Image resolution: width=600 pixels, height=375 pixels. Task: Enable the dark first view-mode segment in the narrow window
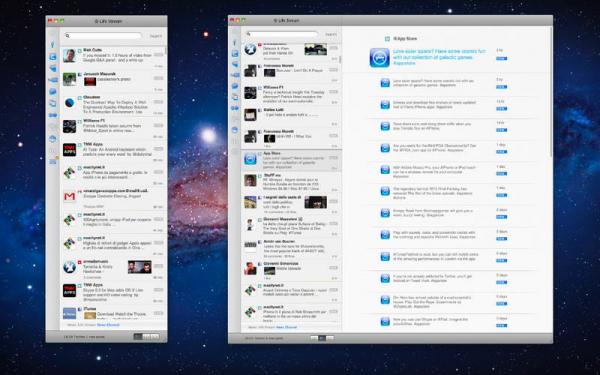pyautogui.click(x=138, y=337)
